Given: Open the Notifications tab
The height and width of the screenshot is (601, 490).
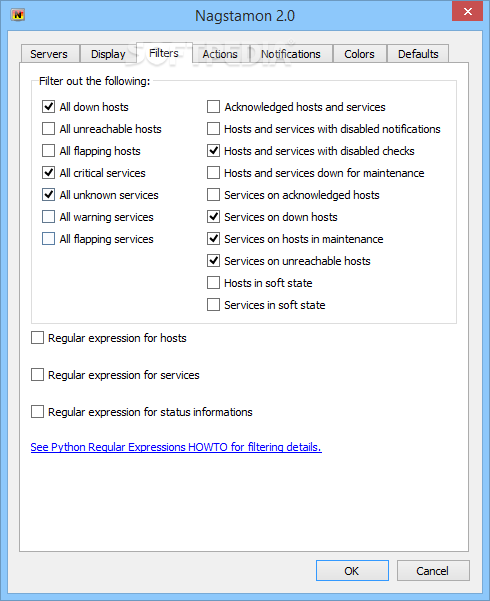Looking at the screenshot, I should [291, 54].
